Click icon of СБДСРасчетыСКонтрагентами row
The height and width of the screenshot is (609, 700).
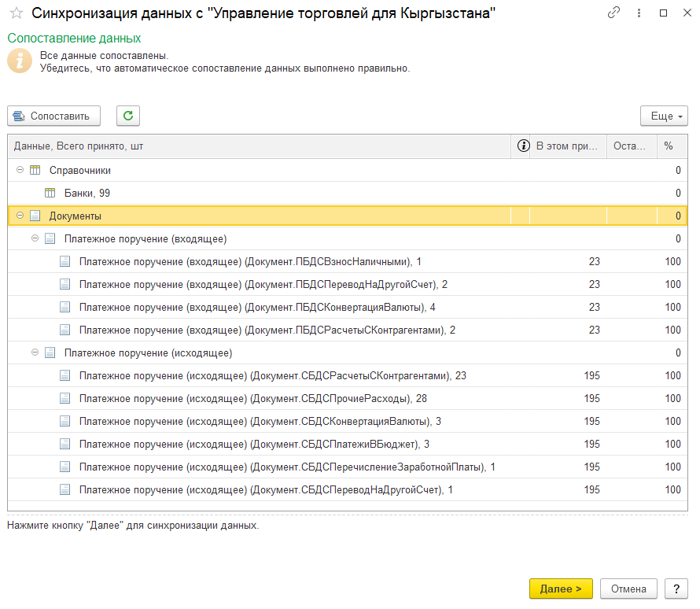[x=65, y=375]
